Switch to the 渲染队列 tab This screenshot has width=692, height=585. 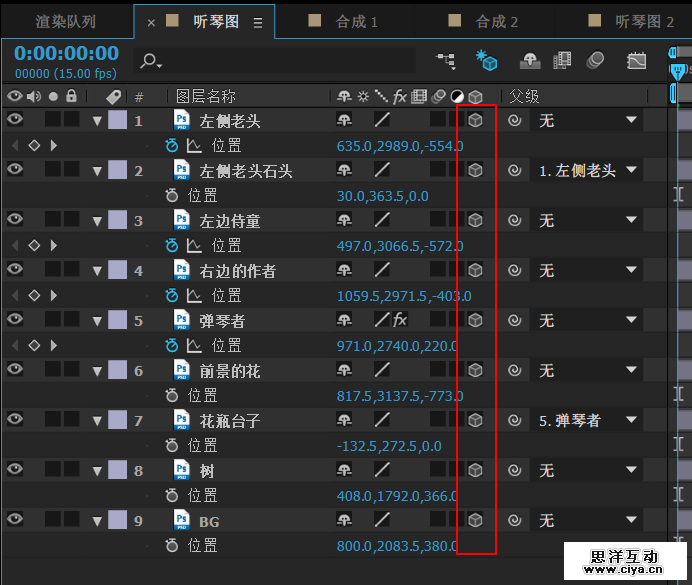tap(65, 21)
